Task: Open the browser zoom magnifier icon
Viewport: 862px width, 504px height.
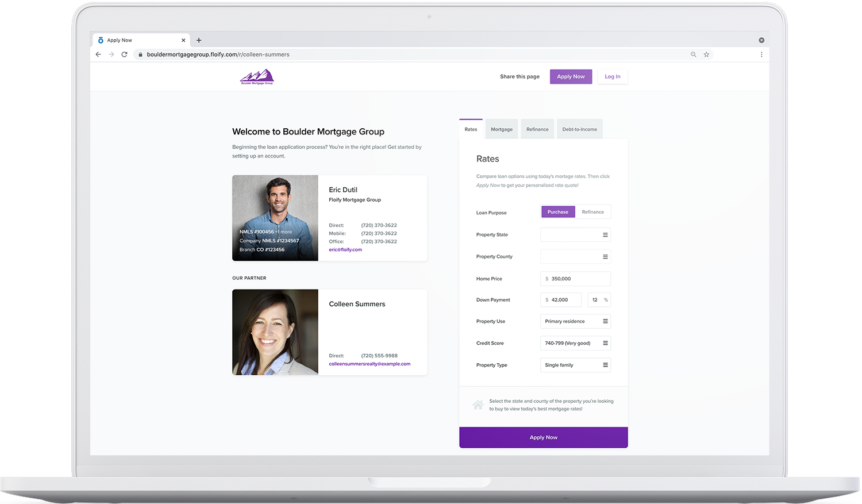Action: click(693, 55)
